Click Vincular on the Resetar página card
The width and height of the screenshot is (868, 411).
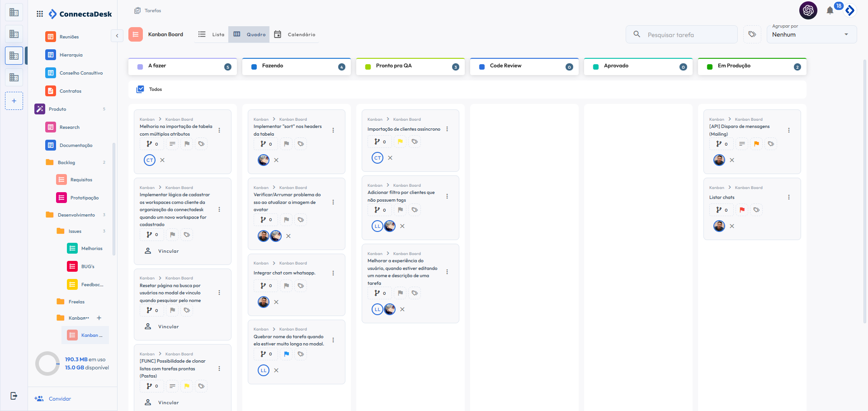pos(168,326)
